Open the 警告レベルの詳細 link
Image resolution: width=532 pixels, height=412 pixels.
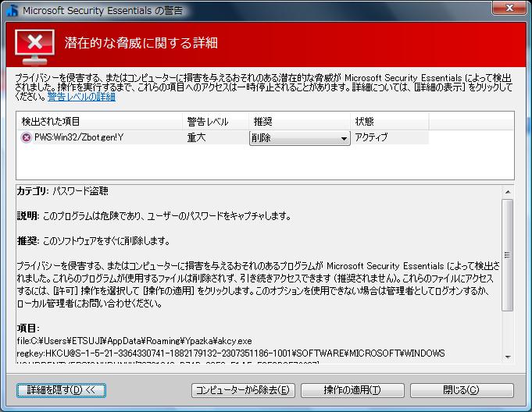(x=81, y=97)
